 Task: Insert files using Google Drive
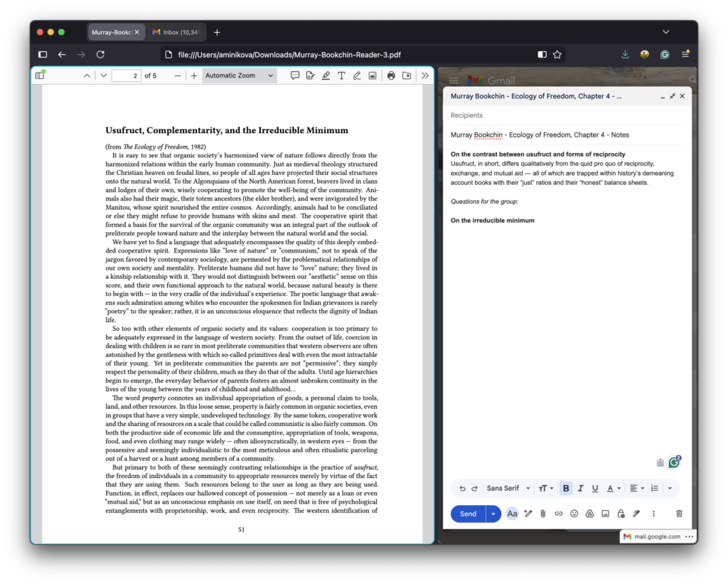point(589,514)
